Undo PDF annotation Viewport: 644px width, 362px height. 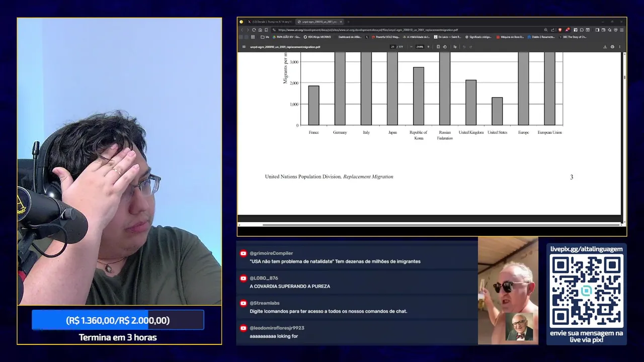[x=464, y=47]
